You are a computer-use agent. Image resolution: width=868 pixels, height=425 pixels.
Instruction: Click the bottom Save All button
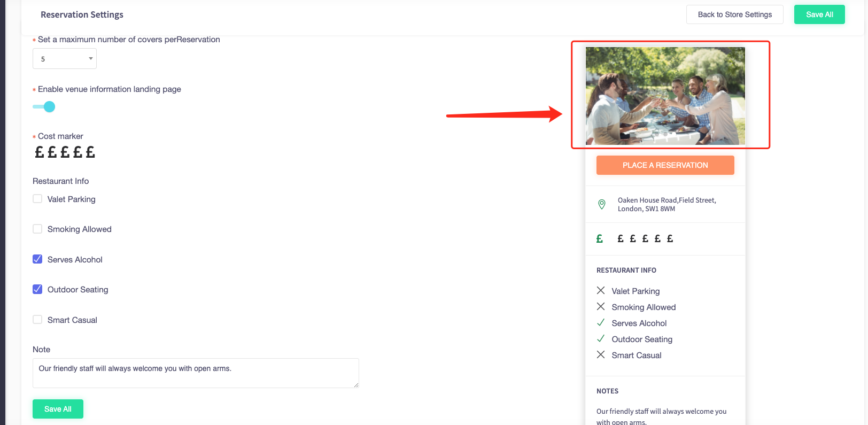point(58,409)
